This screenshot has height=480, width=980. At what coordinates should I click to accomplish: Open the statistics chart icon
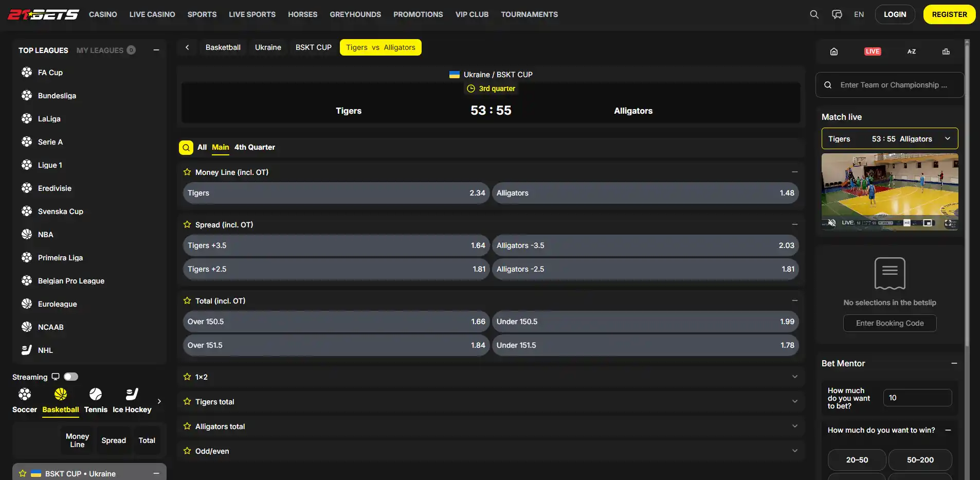[x=946, y=51]
